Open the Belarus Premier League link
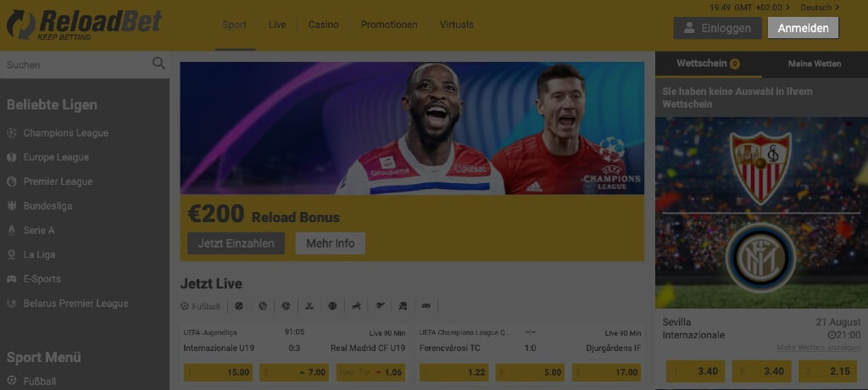Image resolution: width=868 pixels, height=390 pixels. tap(75, 304)
